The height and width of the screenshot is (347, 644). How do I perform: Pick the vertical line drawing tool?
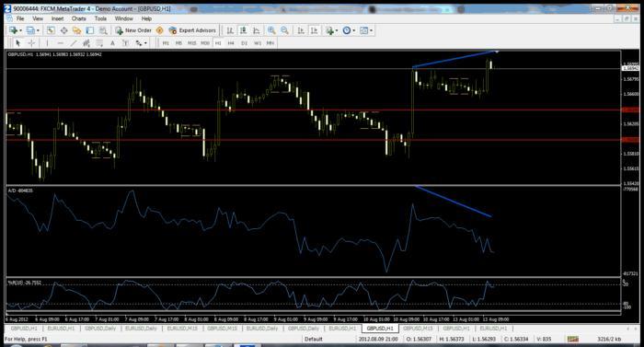(47, 42)
